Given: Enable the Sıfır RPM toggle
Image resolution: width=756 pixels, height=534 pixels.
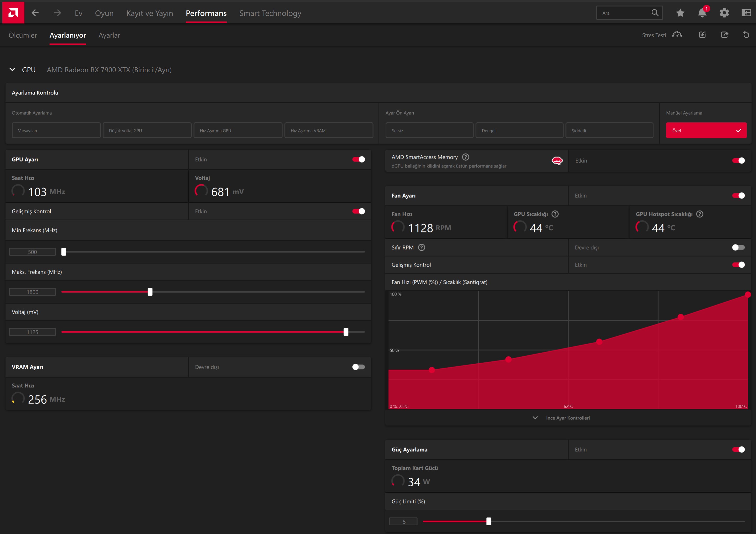Looking at the screenshot, I should (738, 247).
